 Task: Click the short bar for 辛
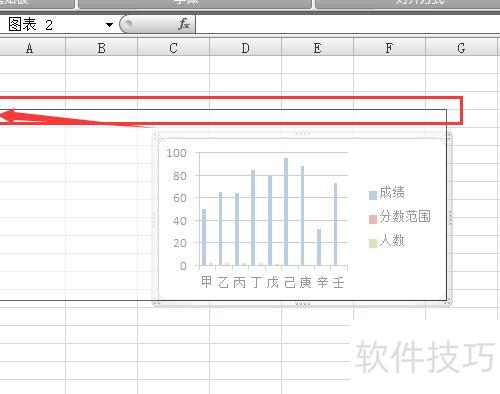click(x=319, y=247)
